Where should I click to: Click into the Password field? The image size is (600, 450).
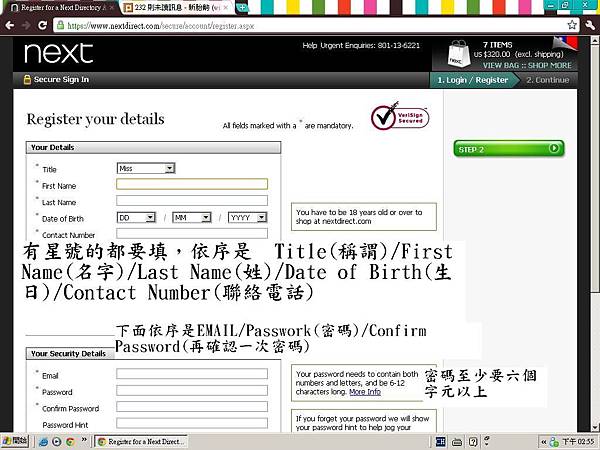click(192, 390)
